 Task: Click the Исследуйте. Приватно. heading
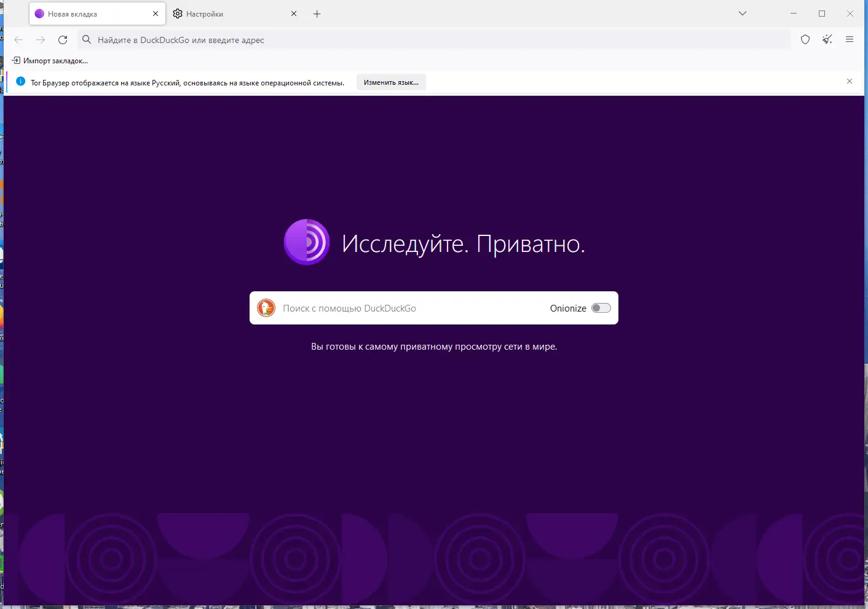pos(464,244)
